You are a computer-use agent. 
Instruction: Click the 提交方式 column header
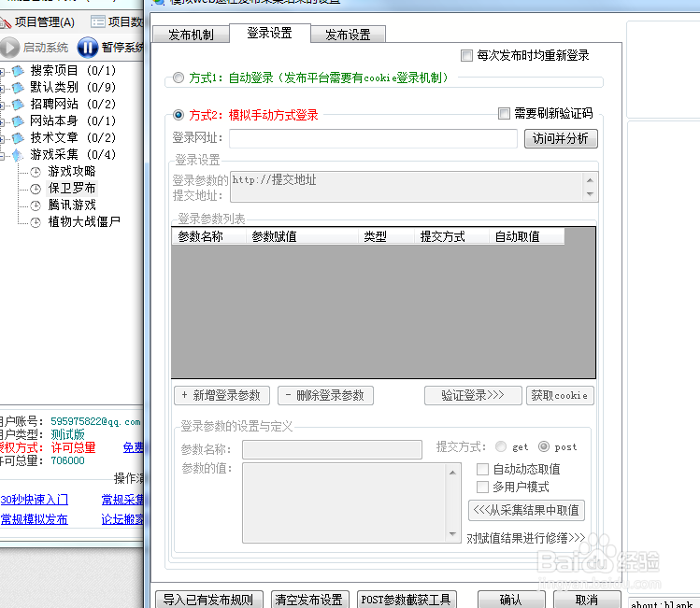(451, 236)
